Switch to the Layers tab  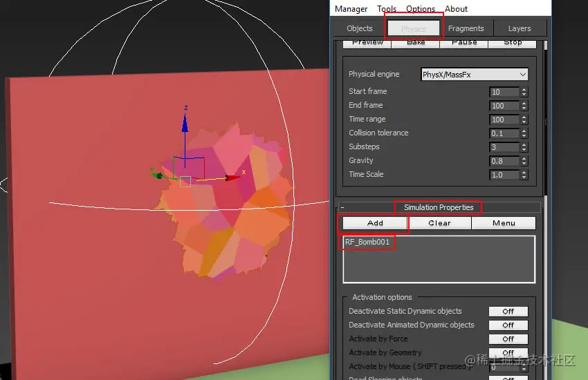point(520,28)
